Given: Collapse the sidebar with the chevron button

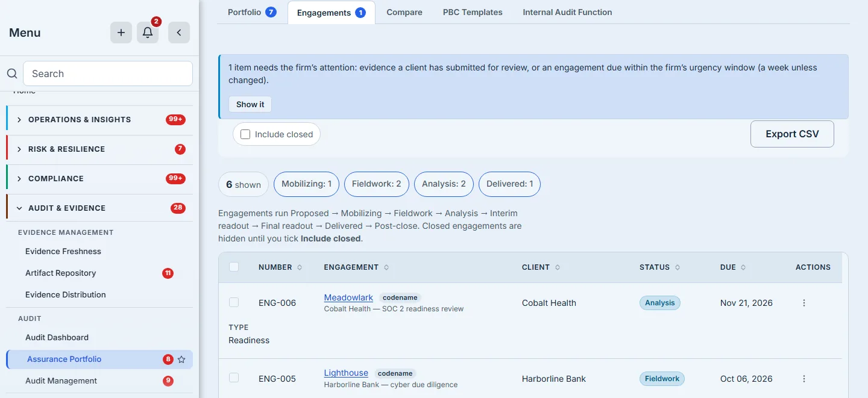Looking at the screenshot, I should (179, 33).
